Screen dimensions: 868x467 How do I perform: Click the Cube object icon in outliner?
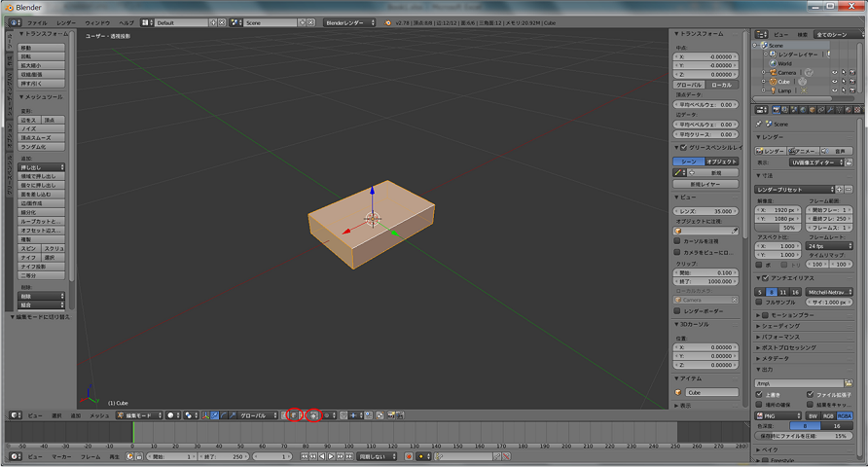point(773,82)
